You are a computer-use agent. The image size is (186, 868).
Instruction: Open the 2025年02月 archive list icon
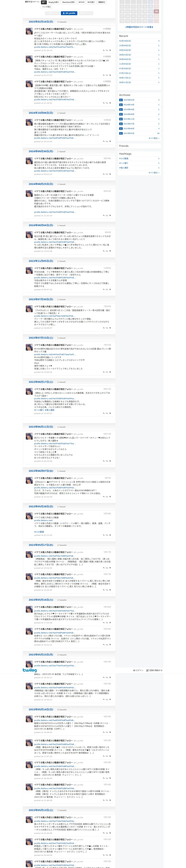click(x=121, y=100)
